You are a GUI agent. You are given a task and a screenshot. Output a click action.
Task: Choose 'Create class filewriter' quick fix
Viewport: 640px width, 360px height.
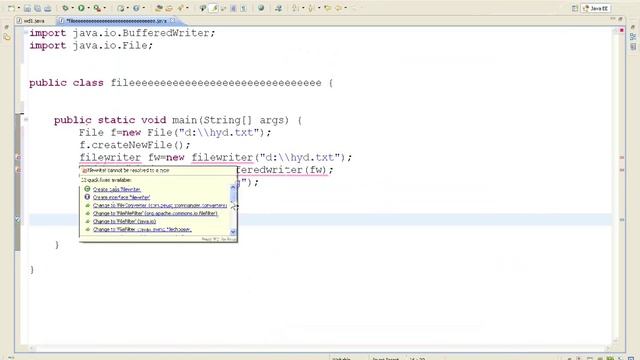click(x=117, y=189)
